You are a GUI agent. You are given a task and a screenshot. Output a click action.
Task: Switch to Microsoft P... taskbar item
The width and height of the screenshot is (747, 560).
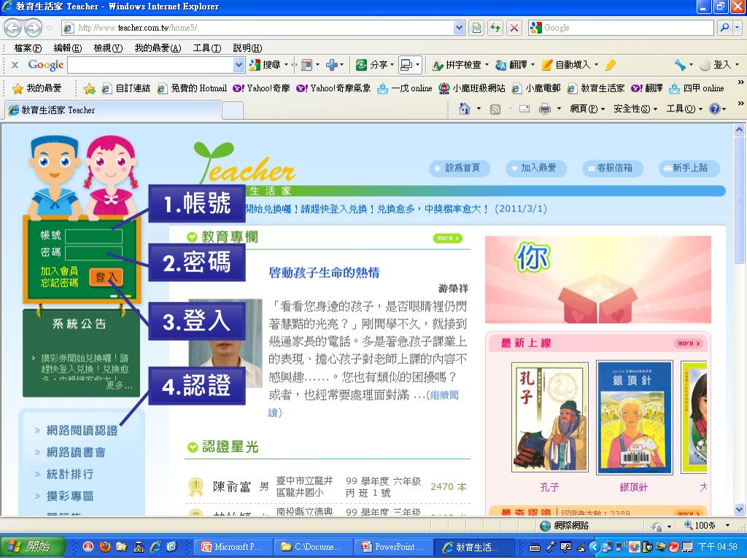tap(233, 547)
